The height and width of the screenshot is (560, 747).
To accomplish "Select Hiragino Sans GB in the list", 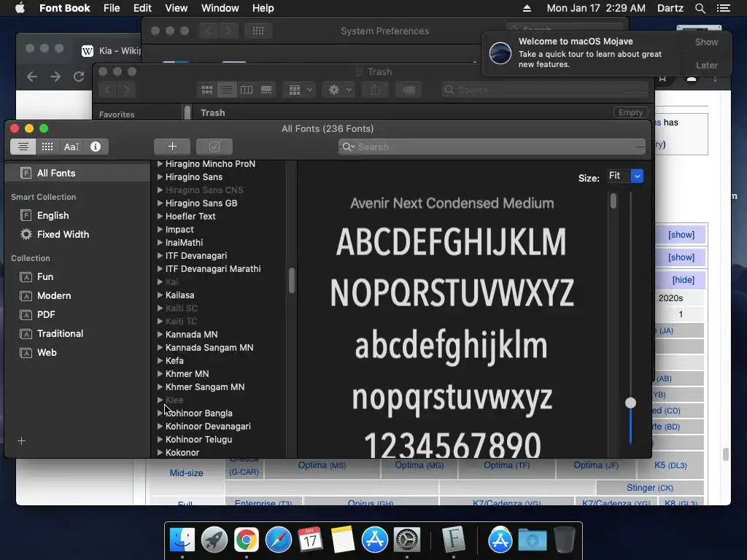I will click(x=201, y=203).
